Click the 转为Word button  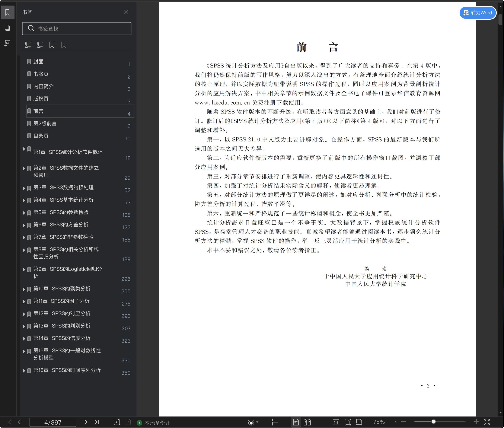tap(478, 13)
